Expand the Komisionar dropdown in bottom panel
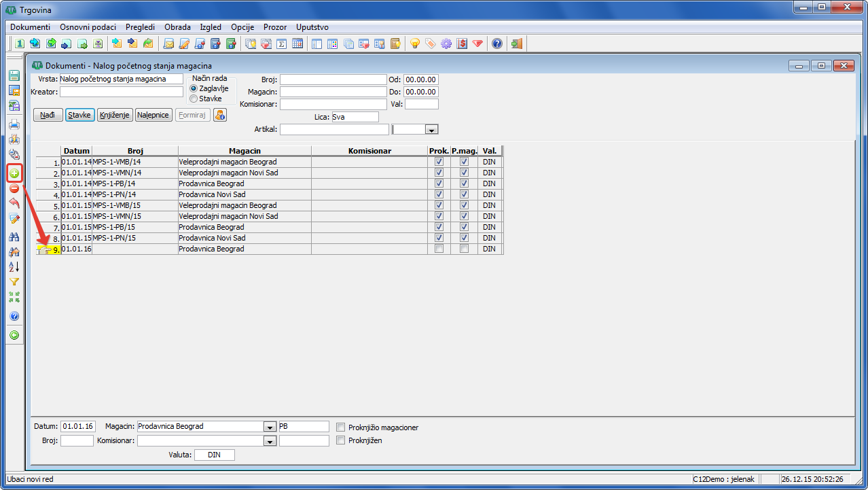Screen dimensions: 868x490 tap(270, 441)
